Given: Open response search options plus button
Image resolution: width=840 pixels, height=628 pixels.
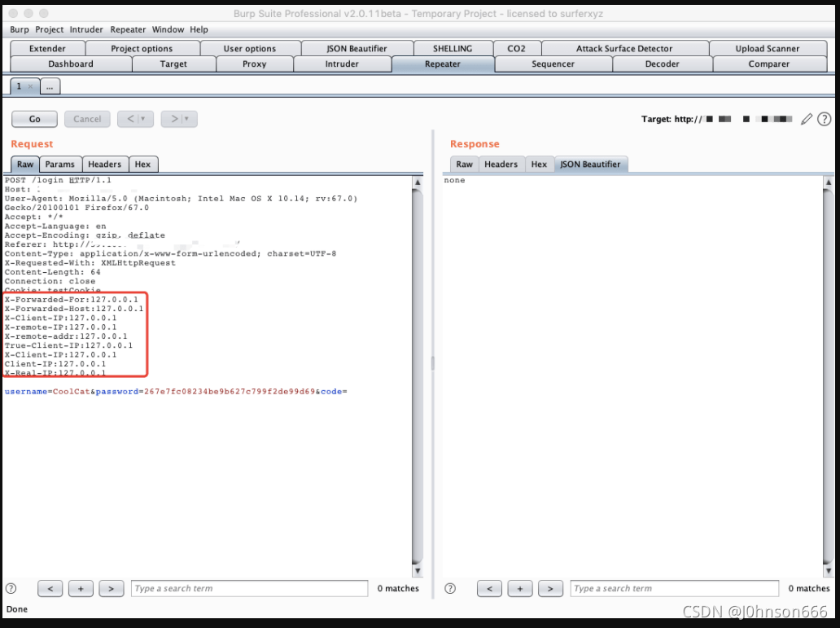Looking at the screenshot, I should coord(519,588).
